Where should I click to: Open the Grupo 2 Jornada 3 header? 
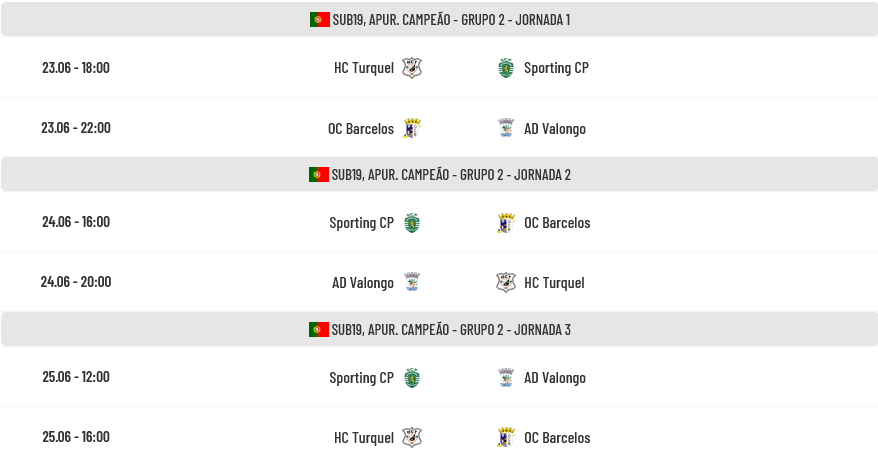[440, 329]
